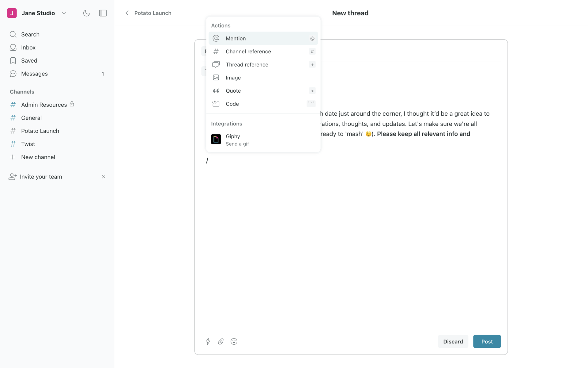Open quick actions lightning bolt
This screenshot has width=588, height=368.
coord(208,341)
